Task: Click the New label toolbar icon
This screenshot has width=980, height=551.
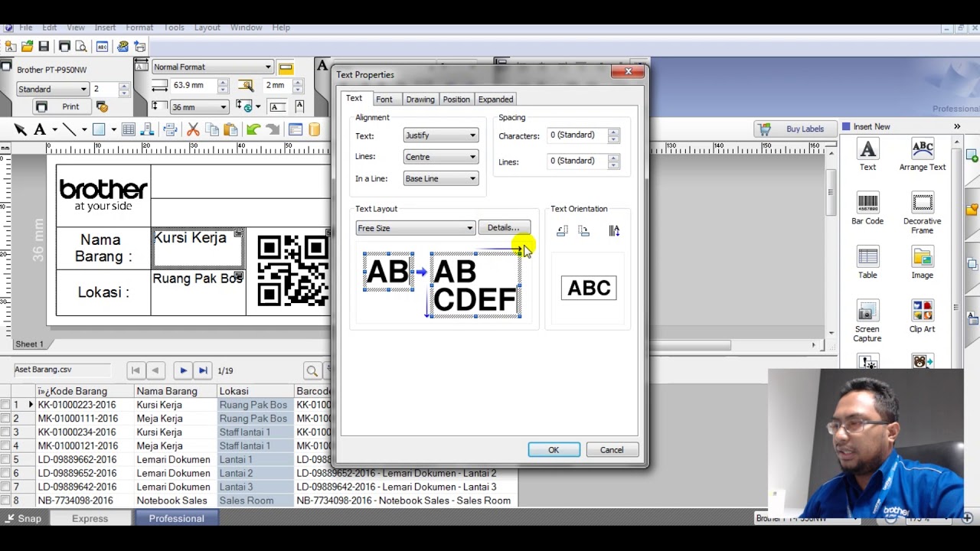Action: [11, 47]
